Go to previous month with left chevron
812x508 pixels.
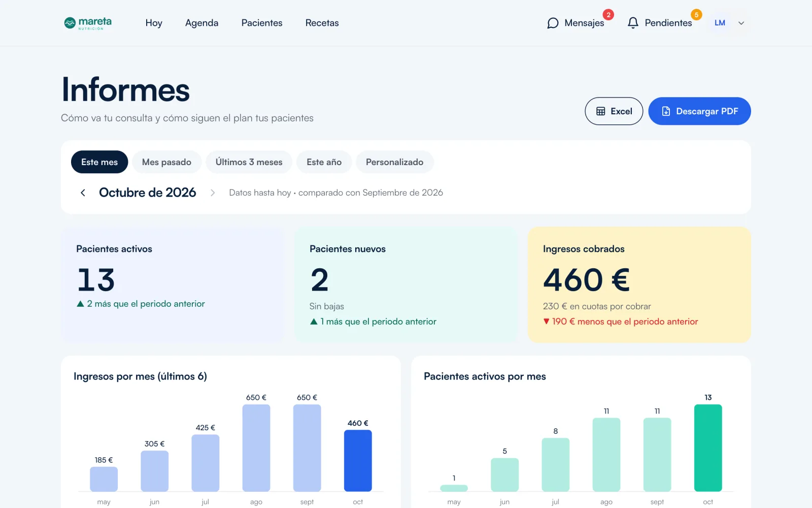[x=83, y=193]
